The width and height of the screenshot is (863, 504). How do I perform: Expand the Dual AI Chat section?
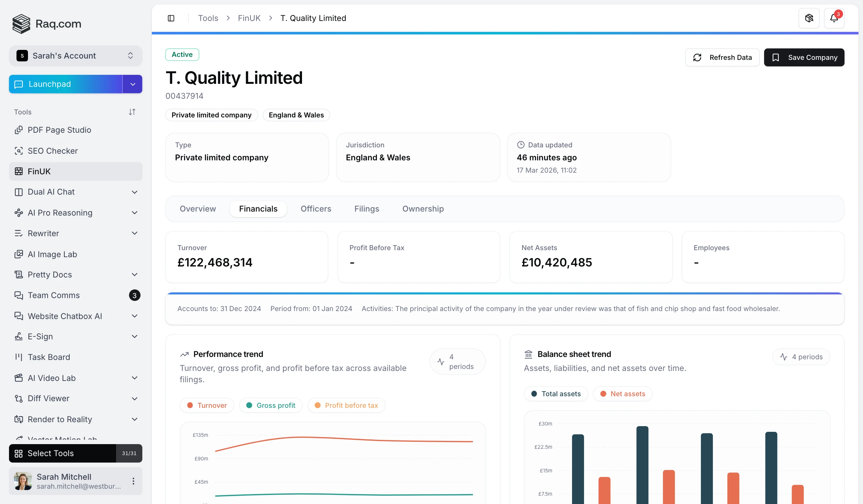[x=134, y=192]
